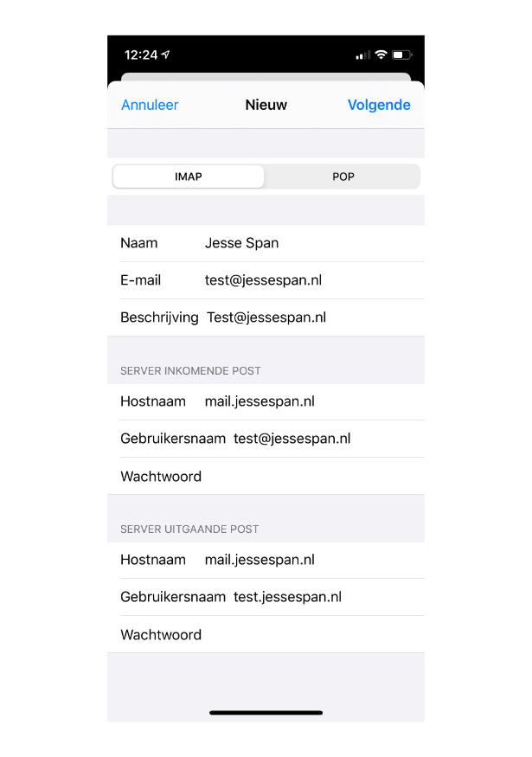This screenshot has width=532, height=757.
Task: Switch to the POP account type
Action: tap(343, 176)
